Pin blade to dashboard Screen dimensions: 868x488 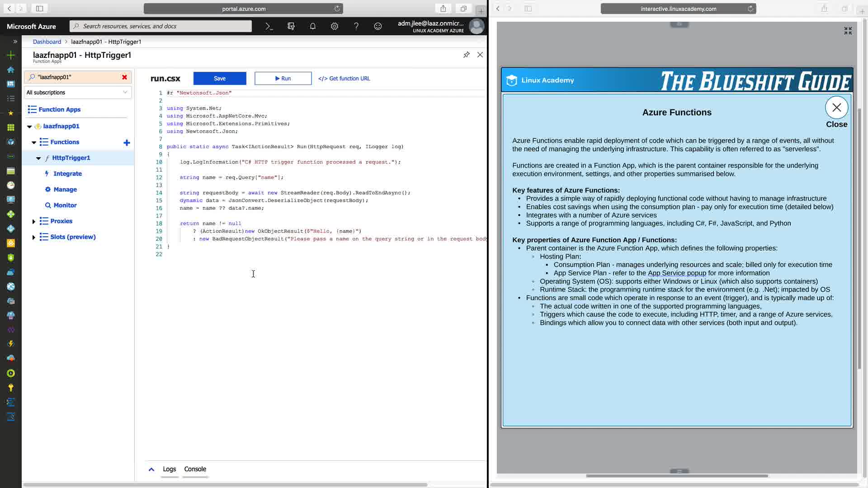coord(466,55)
